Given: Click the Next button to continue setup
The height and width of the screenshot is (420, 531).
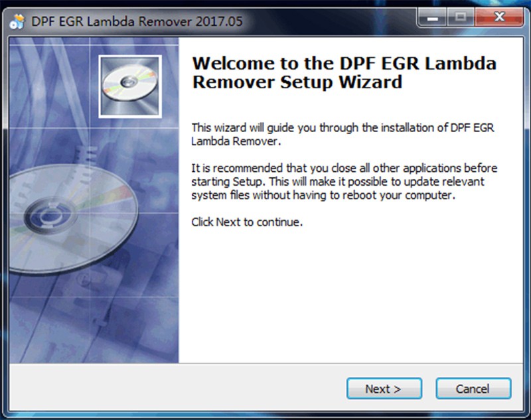Looking at the screenshot, I should 384,389.
